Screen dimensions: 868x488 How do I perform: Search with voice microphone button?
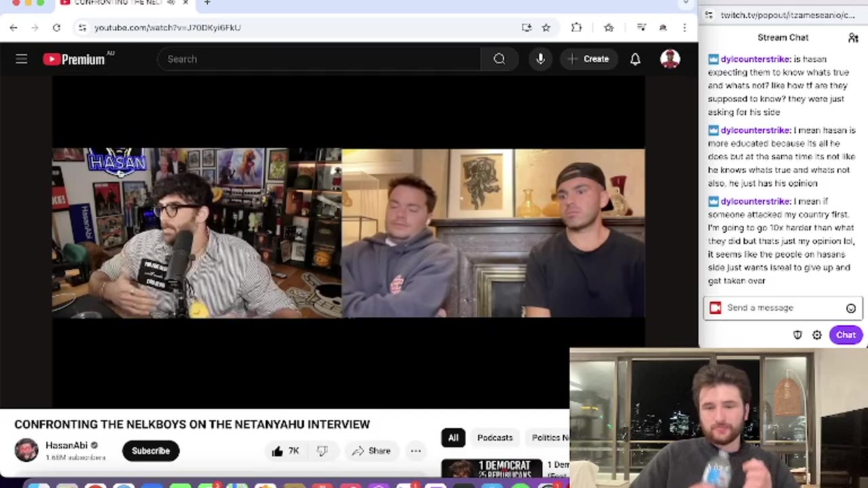[540, 59]
